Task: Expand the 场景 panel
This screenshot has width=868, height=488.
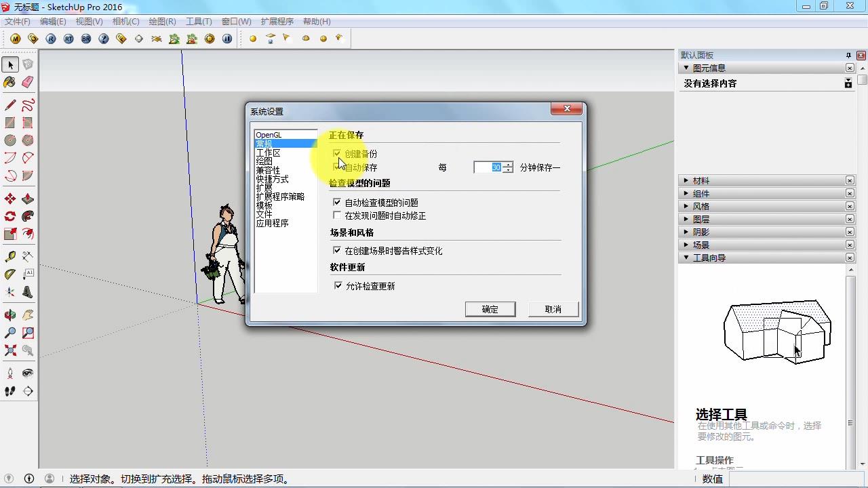Action: click(686, 245)
